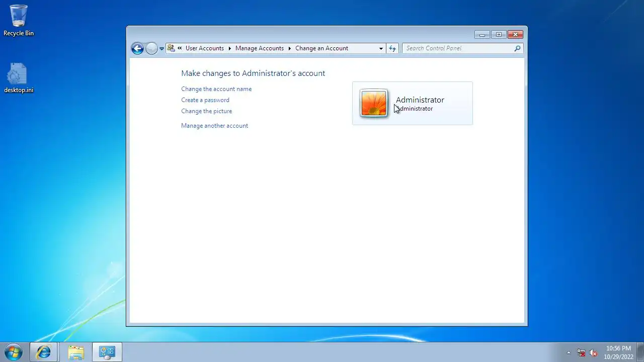Screen dimensions: 644x362
Task: Show hidden tray icons arrow
Action: (569, 352)
